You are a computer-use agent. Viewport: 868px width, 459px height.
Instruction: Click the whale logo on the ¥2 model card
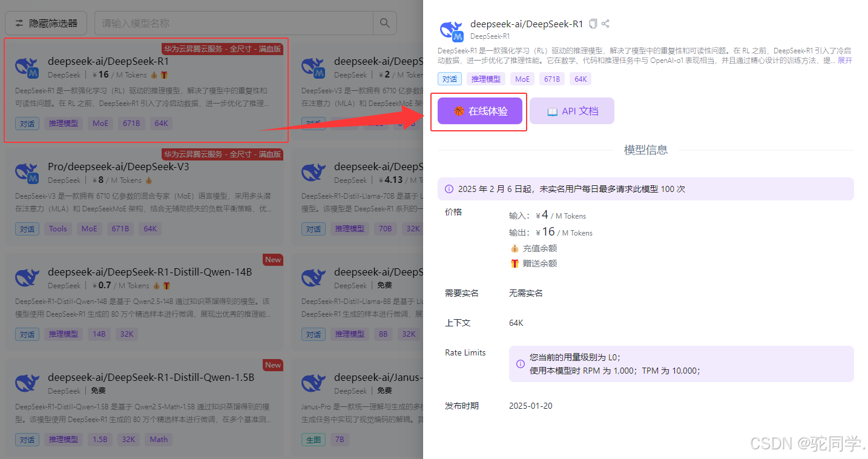coord(314,68)
